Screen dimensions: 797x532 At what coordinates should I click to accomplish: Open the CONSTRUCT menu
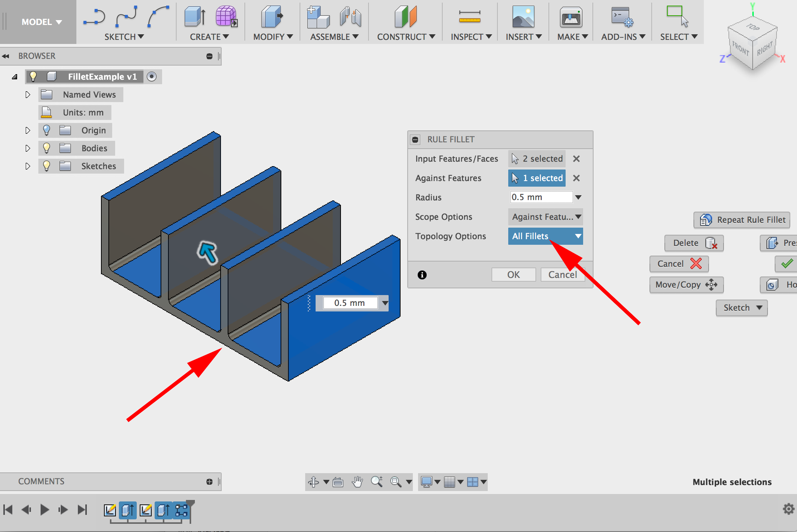coord(406,37)
